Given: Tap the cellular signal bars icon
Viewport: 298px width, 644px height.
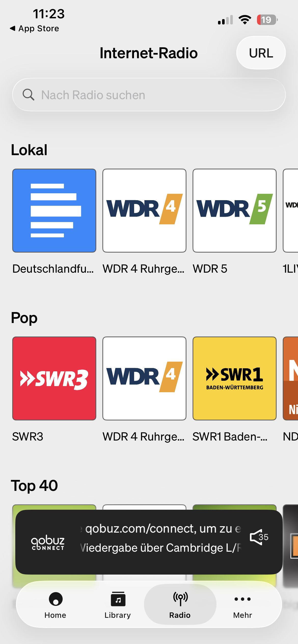Looking at the screenshot, I should (x=225, y=20).
